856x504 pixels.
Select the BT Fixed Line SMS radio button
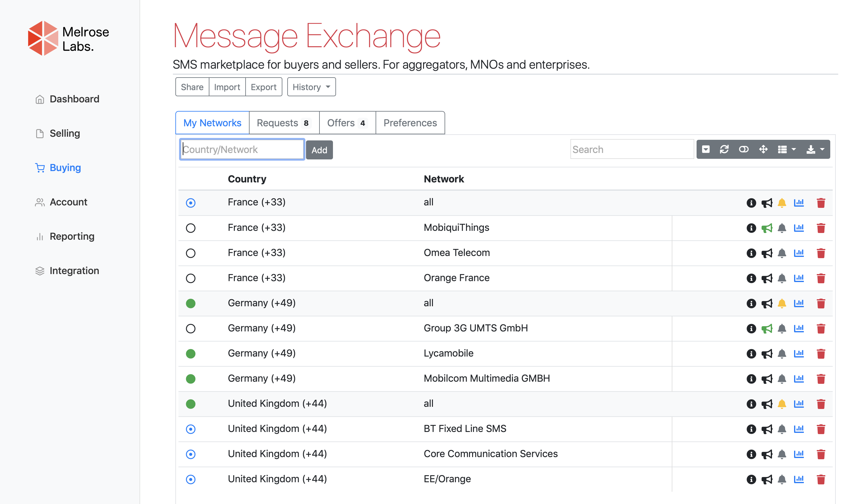tap(191, 429)
